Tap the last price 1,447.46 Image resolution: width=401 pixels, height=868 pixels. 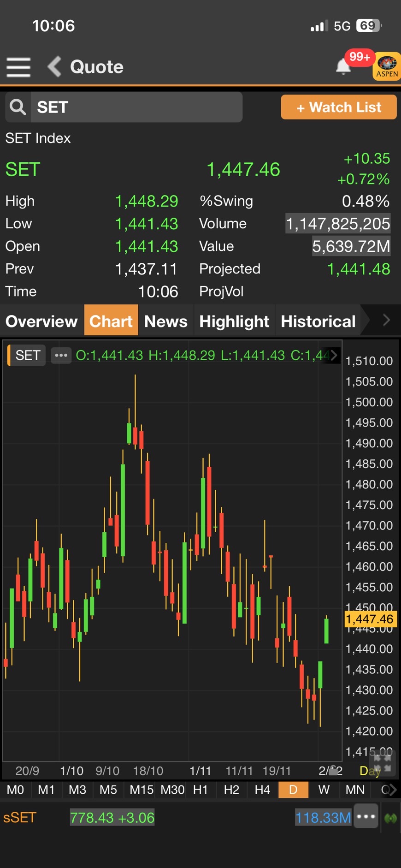pyautogui.click(x=243, y=169)
